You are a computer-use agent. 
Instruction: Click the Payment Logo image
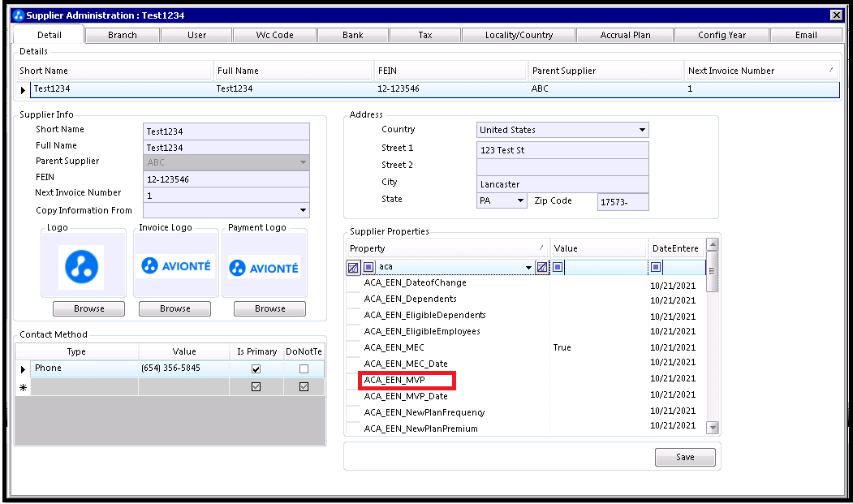(264, 268)
